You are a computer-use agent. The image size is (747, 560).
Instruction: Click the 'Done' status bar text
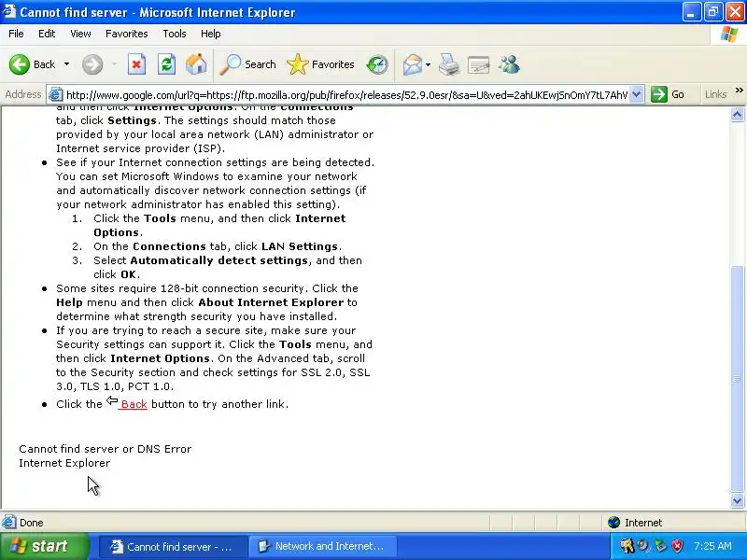(32, 523)
